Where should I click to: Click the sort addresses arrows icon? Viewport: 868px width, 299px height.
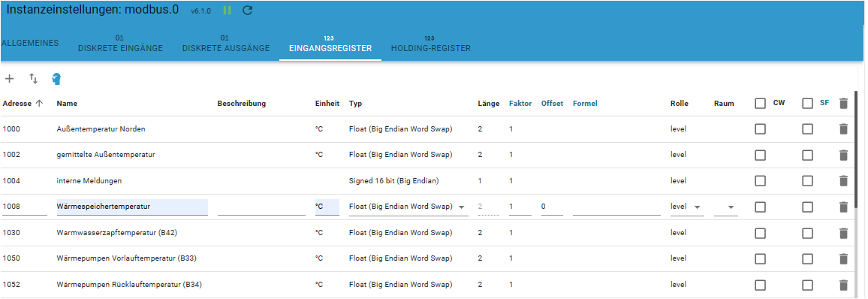33,79
